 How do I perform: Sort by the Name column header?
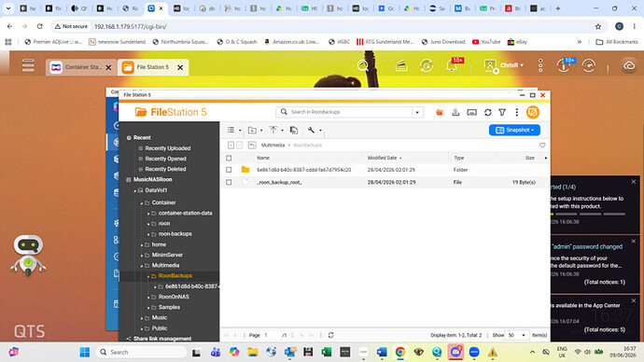pos(263,158)
